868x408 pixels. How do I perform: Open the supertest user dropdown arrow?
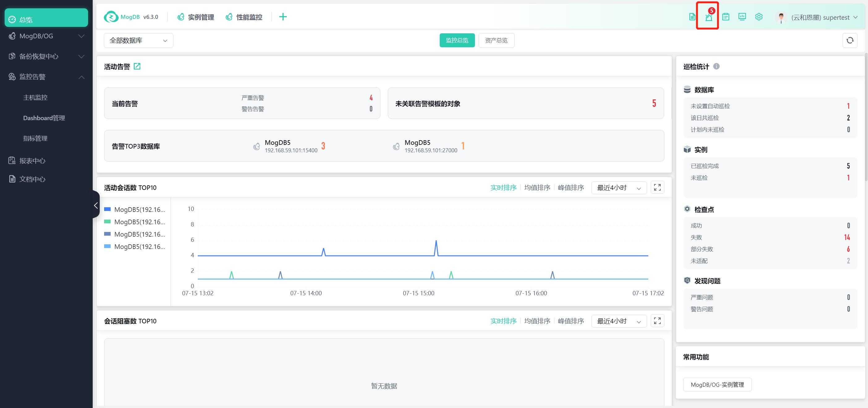tap(856, 17)
